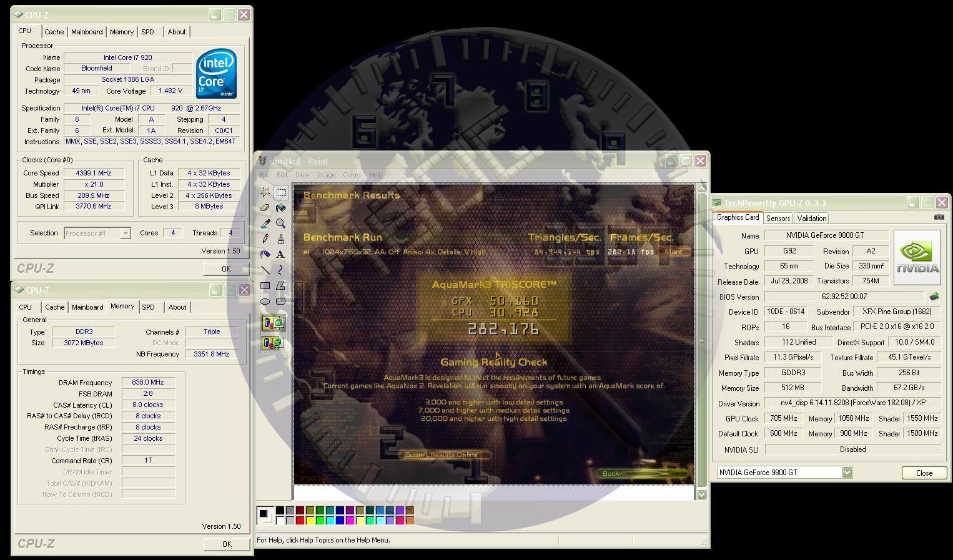The width and height of the screenshot is (953, 560).
Task: Open Cache tab in the processor CPU-Z window
Action: (x=54, y=32)
